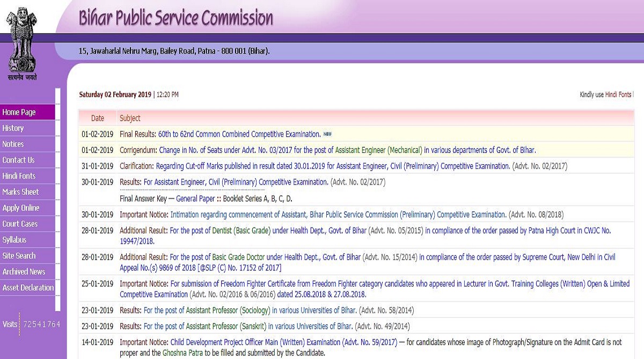Click date 14-01-2019 in last row

(x=98, y=342)
